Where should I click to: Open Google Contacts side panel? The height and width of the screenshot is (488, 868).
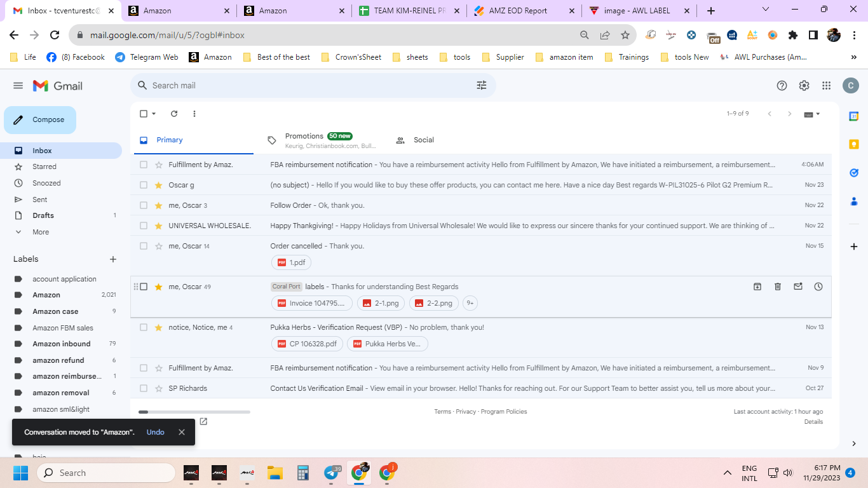coord(854,201)
